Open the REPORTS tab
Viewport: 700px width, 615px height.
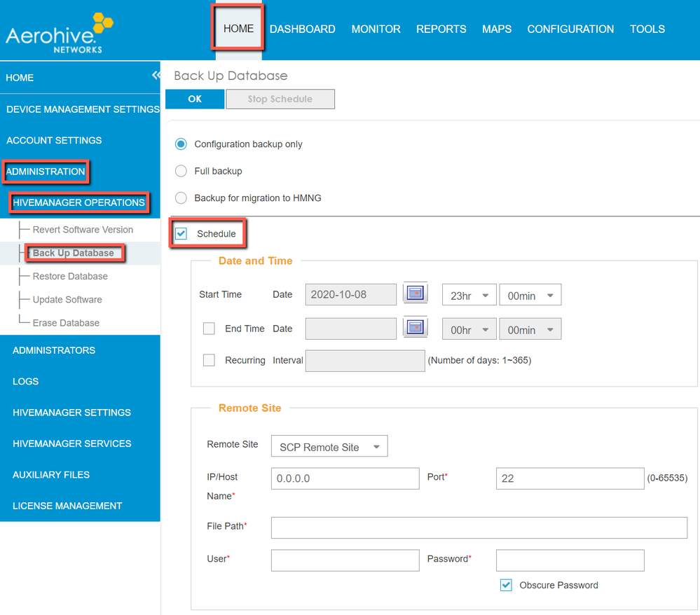441,29
